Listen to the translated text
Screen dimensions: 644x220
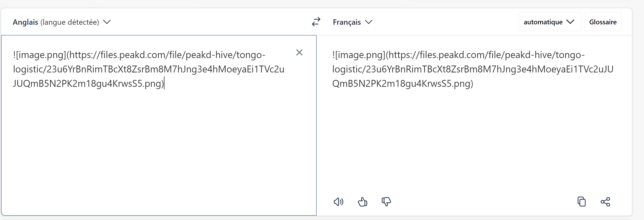[339, 202]
